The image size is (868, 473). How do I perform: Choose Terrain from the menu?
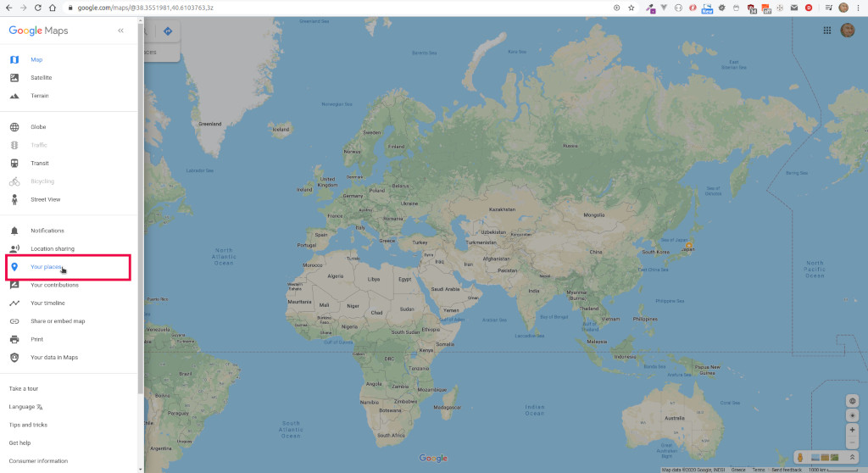(39, 96)
